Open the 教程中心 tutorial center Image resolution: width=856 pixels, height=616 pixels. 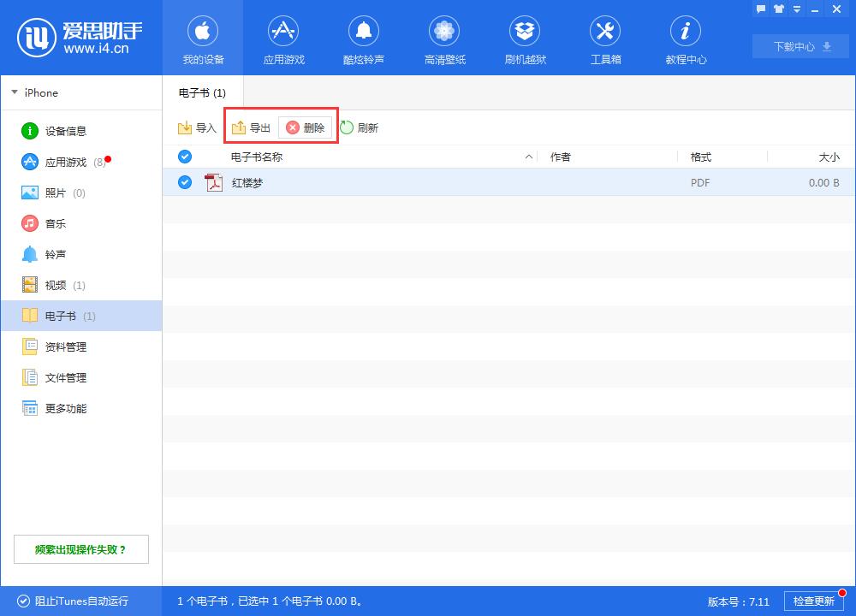[x=685, y=38]
